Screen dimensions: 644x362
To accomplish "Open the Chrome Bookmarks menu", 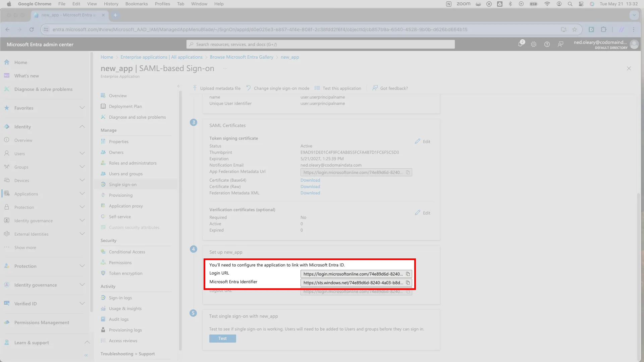I will (137, 4).
